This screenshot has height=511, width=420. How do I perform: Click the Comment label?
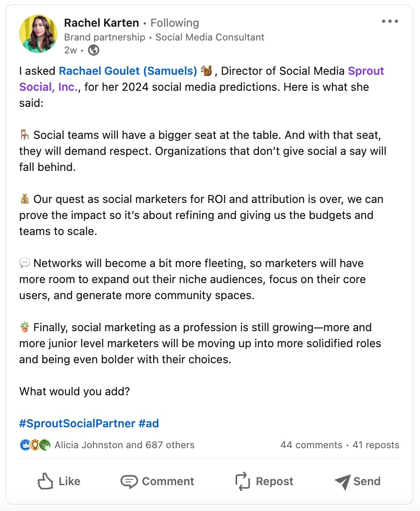click(x=168, y=481)
